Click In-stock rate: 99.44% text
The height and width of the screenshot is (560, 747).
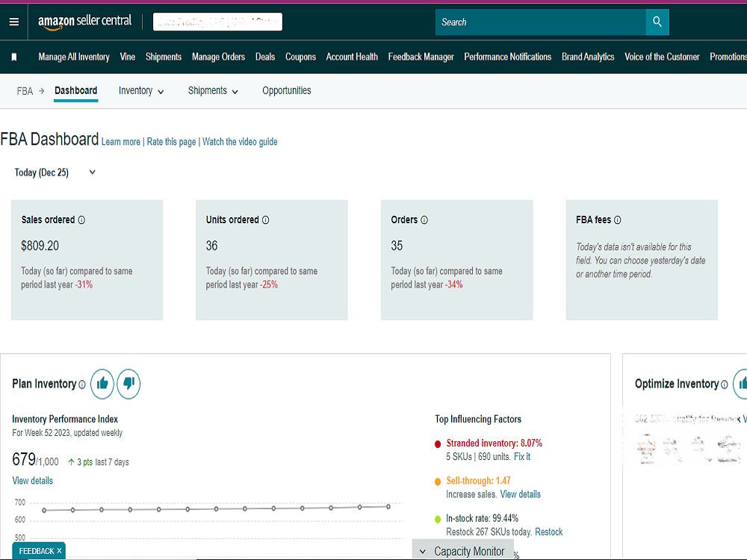coord(482,519)
